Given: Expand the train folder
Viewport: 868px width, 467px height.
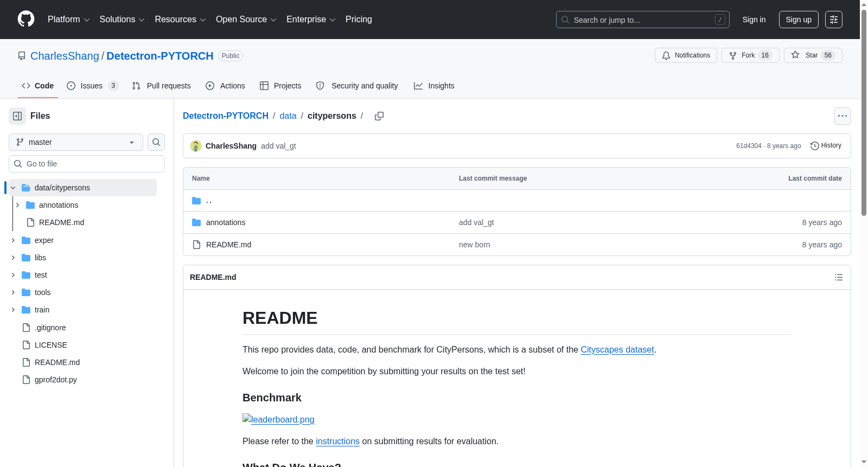Looking at the screenshot, I should 13,310.
